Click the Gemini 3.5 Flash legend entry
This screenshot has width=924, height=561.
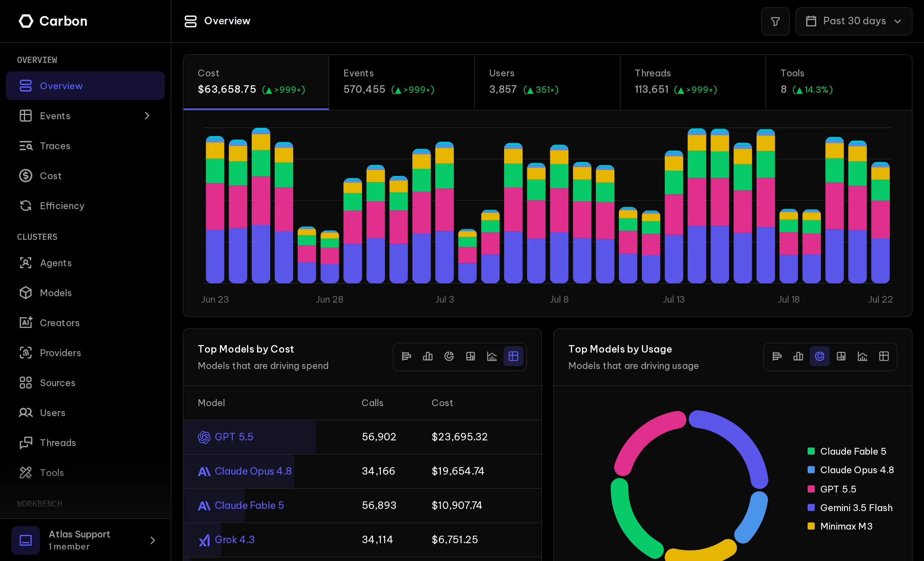coord(850,508)
